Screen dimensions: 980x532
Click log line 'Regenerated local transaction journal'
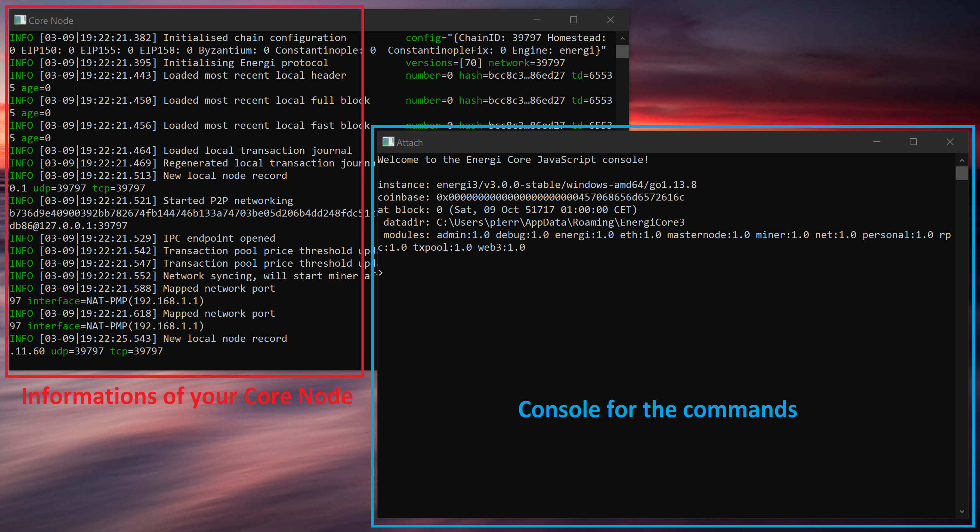pos(269,163)
